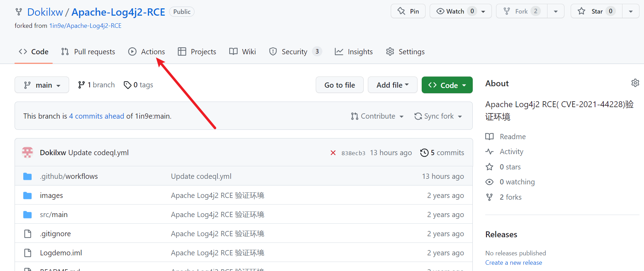Viewport: 644px width, 271px height.
Task: Open the Settings tab
Action: pos(405,52)
